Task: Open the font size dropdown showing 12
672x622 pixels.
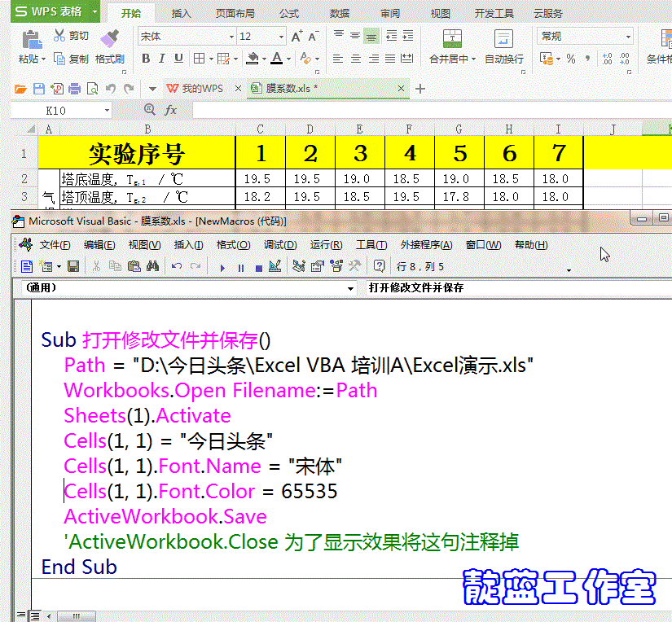Action: pyautogui.click(x=283, y=37)
